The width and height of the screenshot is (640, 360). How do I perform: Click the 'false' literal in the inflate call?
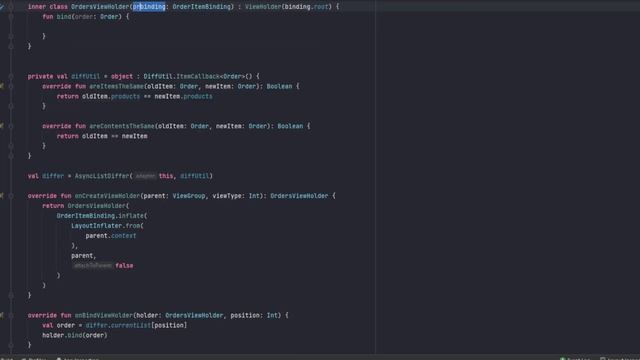(124, 266)
